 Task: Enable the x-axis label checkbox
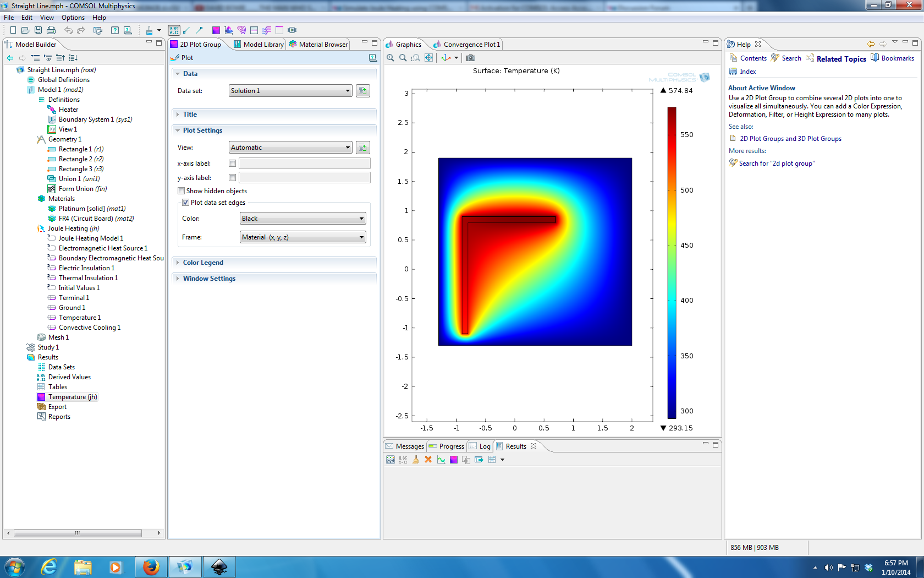click(x=232, y=163)
